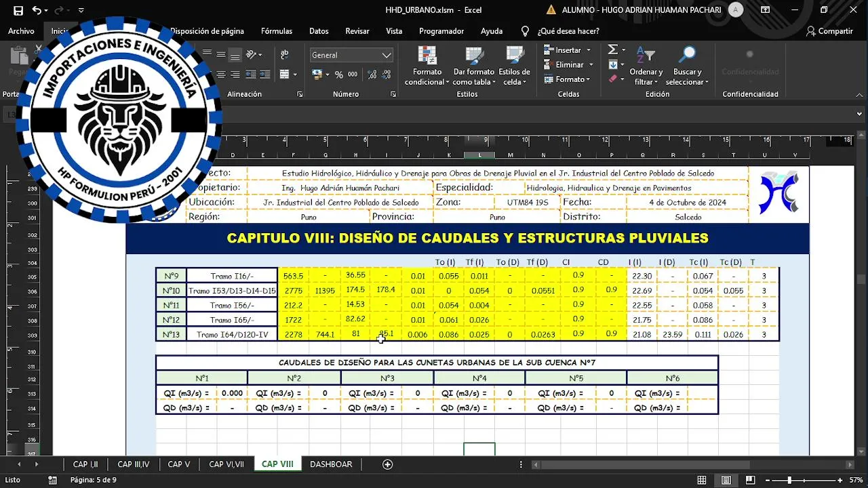Image resolution: width=868 pixels, height=488 pixels.
Task: Open the Programador ribbon tab
Action: coord(441,31)
